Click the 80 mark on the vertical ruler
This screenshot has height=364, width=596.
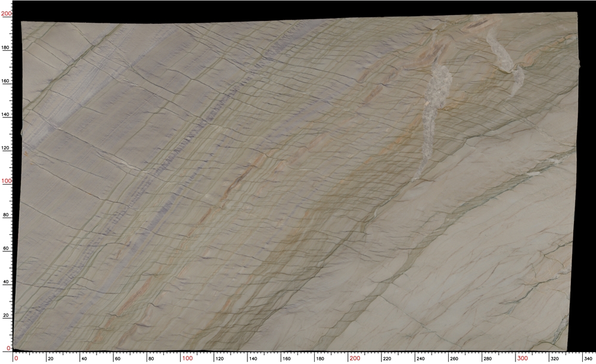tap(6, 214)
